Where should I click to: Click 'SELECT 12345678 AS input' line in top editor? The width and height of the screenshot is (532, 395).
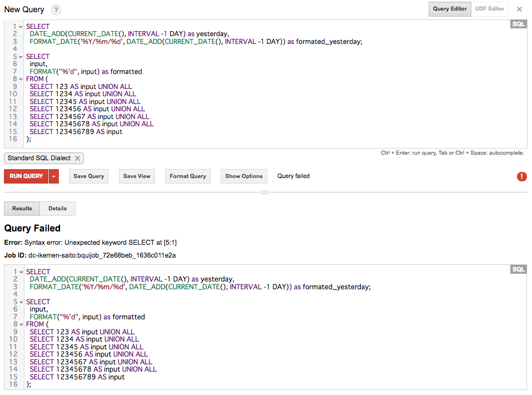pos(92,124)
